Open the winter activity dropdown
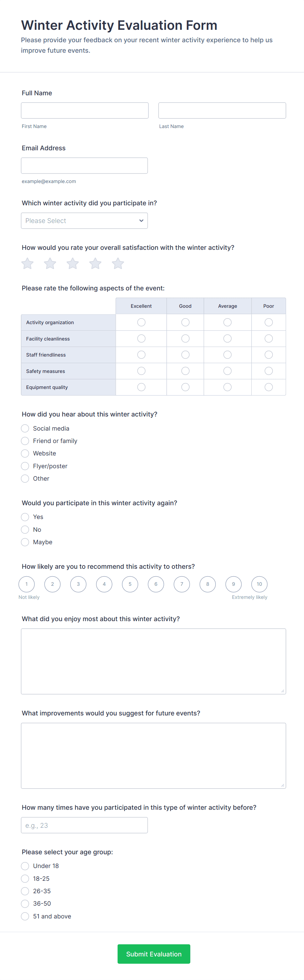Screen dimensions: 304x980 [x=84, y=221]
